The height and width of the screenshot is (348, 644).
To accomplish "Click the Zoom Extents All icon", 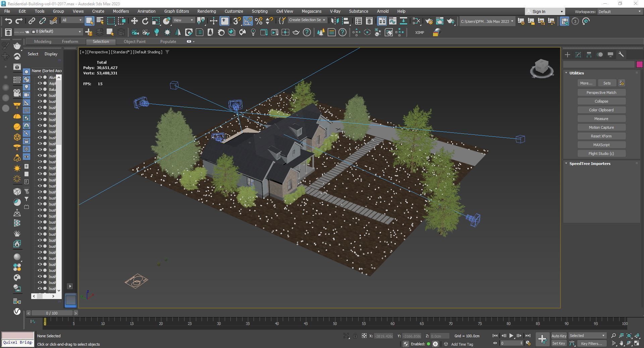I will tap(637, 336).
